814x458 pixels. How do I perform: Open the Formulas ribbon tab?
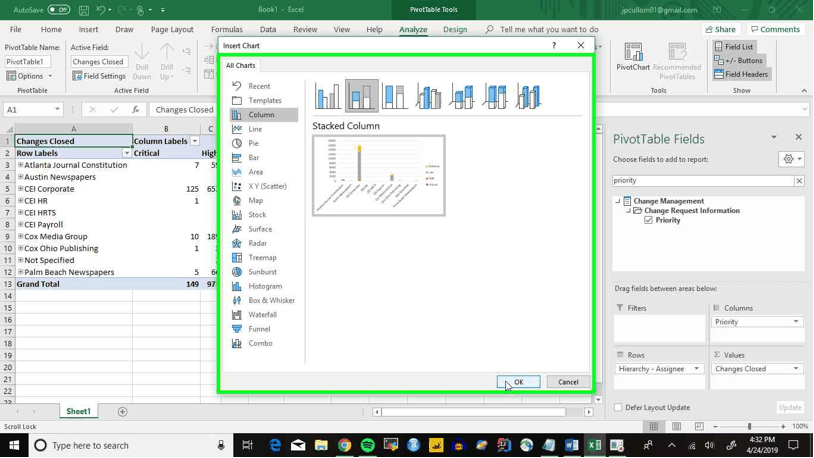point(227,30)
